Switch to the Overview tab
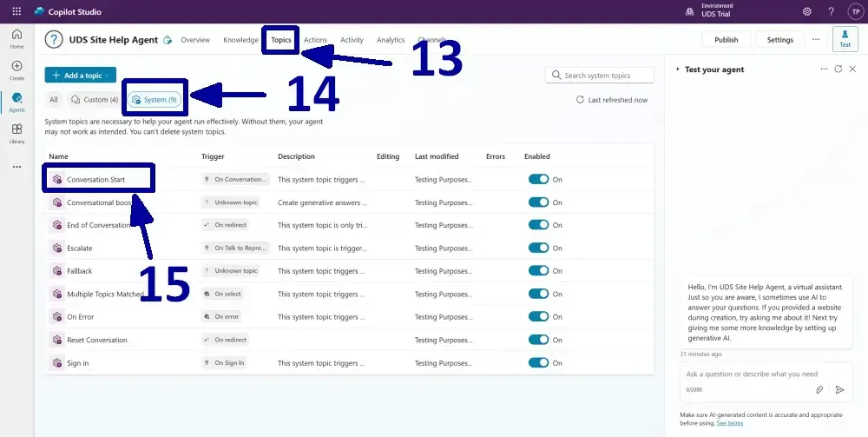The image size is (868, 437). [195, 40]
